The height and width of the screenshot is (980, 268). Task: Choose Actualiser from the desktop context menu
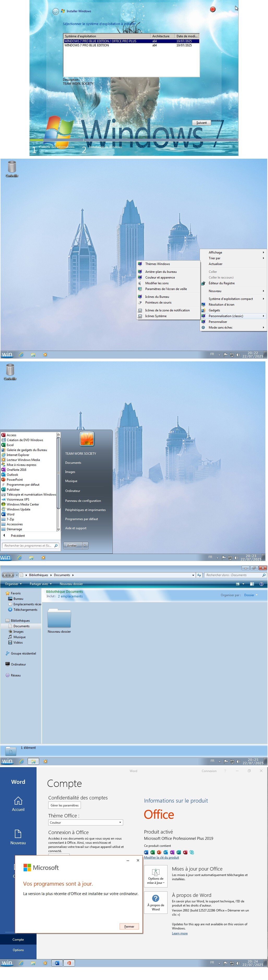(233, 264)
